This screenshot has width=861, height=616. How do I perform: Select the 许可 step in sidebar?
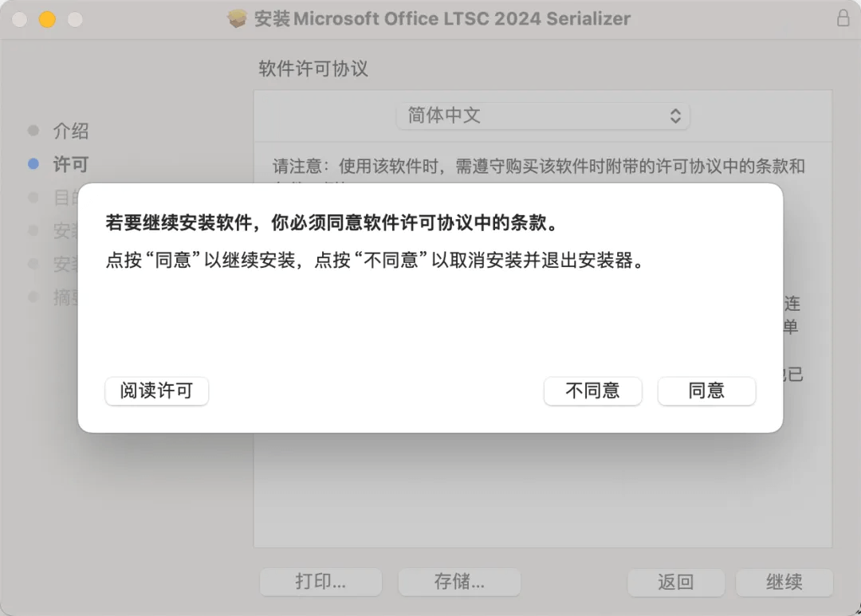[71, 164]
